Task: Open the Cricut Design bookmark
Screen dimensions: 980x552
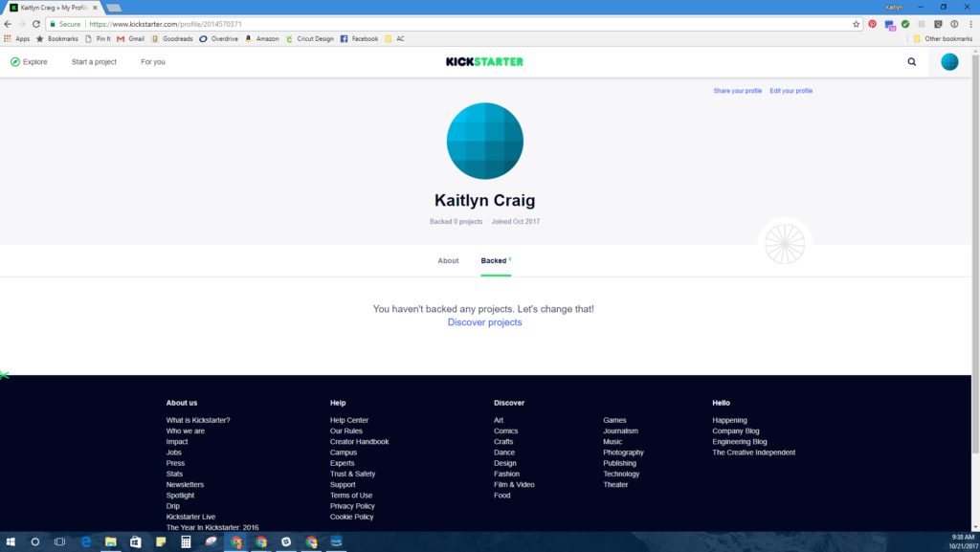Action: pyautogui.click(x=309, y=38)
